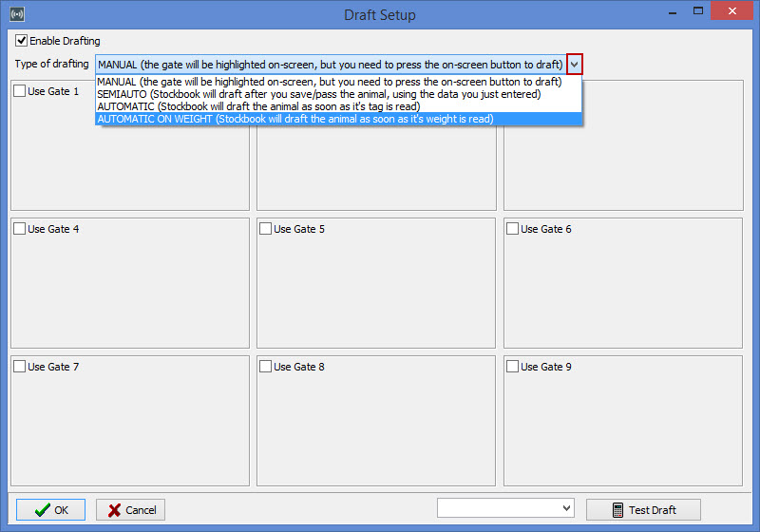Tick the Use Gate 1 checkbox
Viewport: 760px width, 532px height.
pyautogui.click(x=19, y=91)
